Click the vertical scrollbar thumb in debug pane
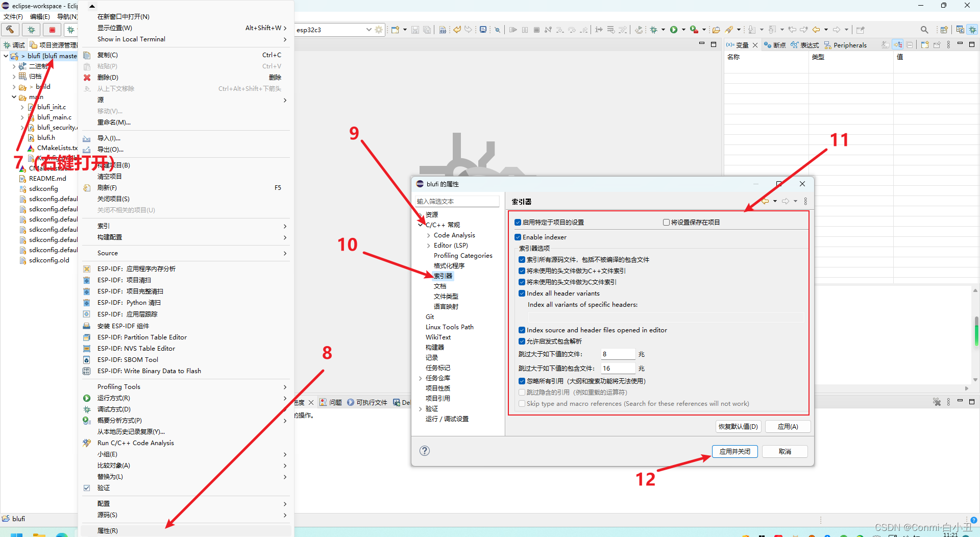The image size is (980, 537). [976, 331]
